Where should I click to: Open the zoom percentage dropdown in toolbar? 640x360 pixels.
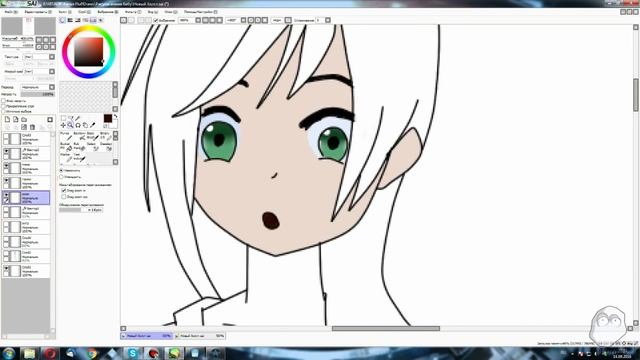[x=198, y=20]
